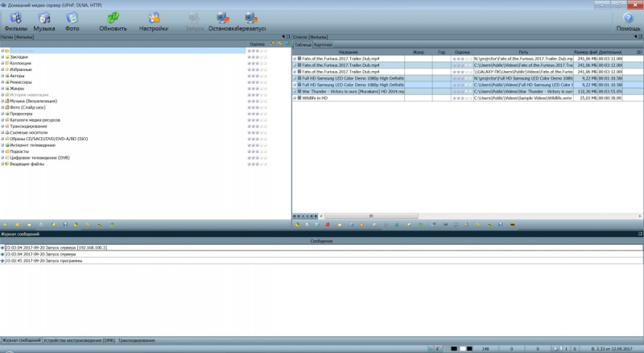Expand the Закладки folder
Screen dimensions: 644x353
click(3, 57)
